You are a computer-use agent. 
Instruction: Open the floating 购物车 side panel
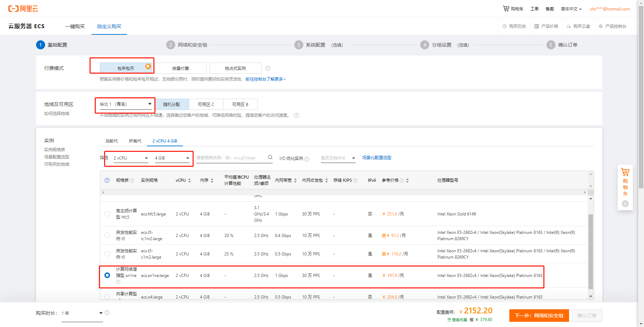pos(625,187)
